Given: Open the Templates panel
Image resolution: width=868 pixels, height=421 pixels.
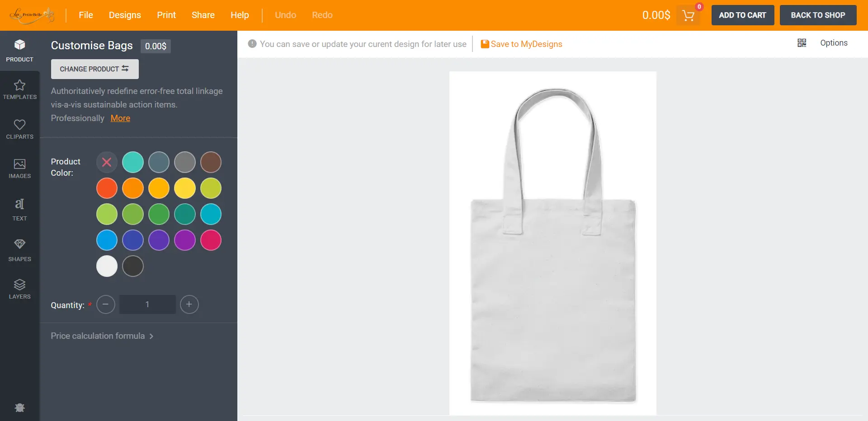Looking at the screenshot, I should pyautogui.click(x=19, y=89).
